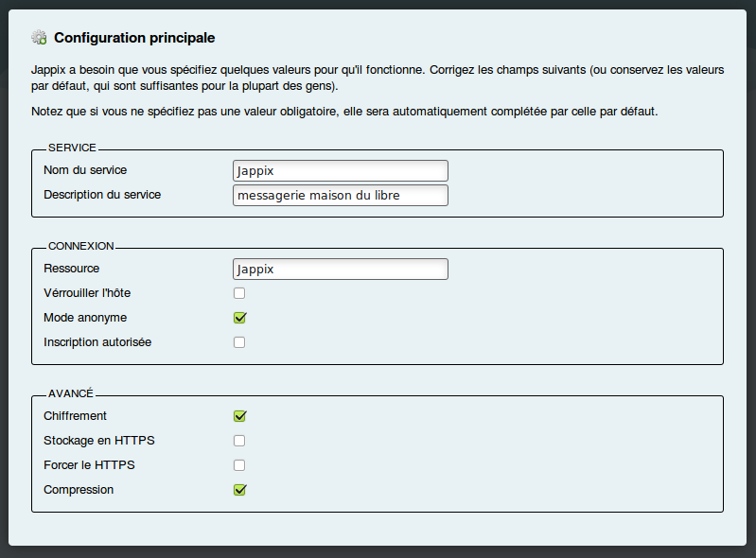Enable the Vérrouiller l'hôte checkbox
This screenshot has height=558, width=756.
pyautogui.click(x=239, y=293)
